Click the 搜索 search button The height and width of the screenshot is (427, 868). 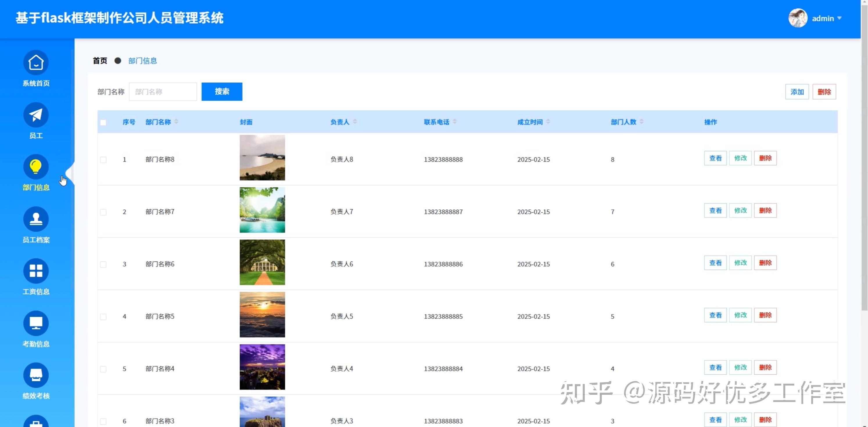tap(221, 91)
